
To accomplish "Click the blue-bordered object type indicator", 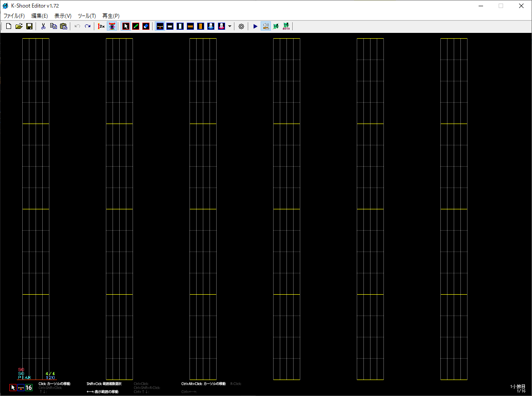I will coord(21,388).
